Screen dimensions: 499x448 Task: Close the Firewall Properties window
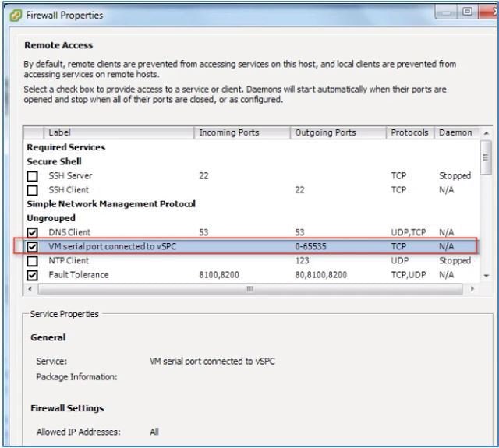point(487,12)
